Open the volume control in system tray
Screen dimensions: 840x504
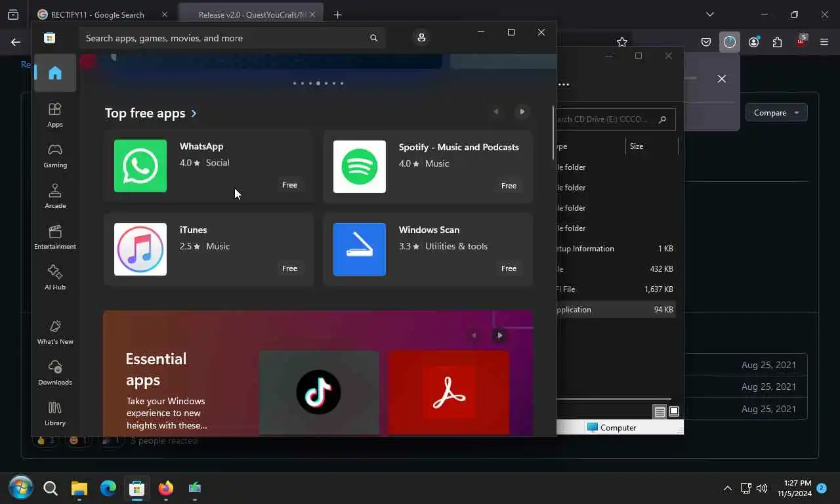point(762,488)
